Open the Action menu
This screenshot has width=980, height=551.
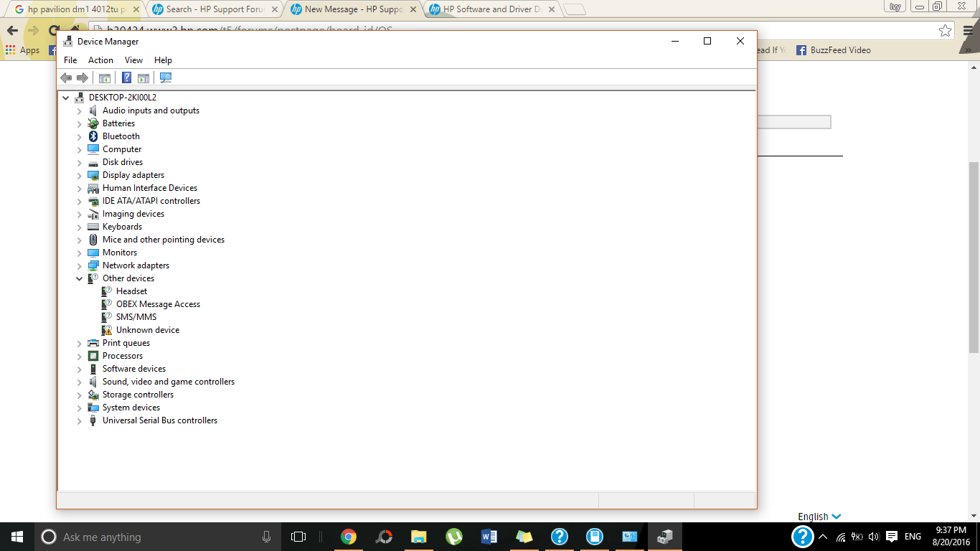tap(100, 60)
